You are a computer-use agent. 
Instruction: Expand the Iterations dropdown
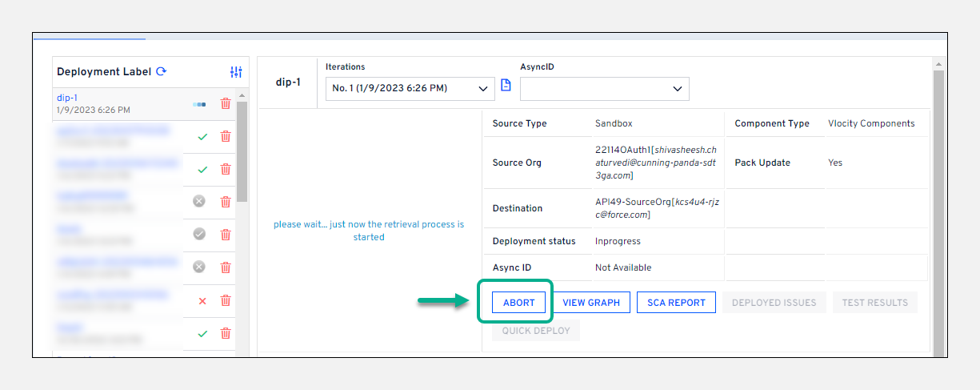410,88
